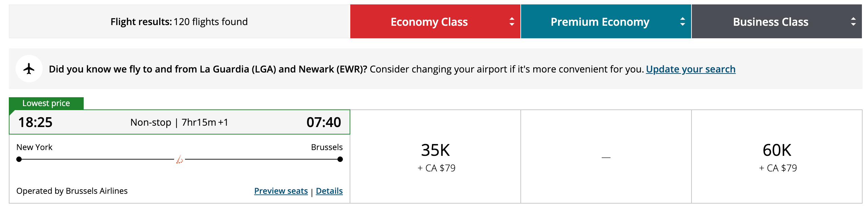Viewport: 868px width, 208px height.
Task: Open the Premium Economy sort arrows
Action: click(x=683, y=22)
